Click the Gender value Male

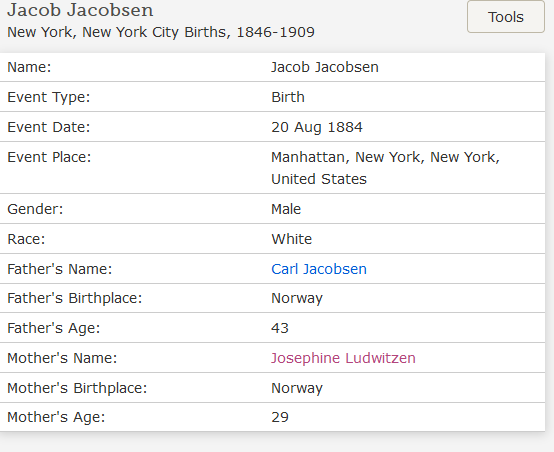[286, 209]
